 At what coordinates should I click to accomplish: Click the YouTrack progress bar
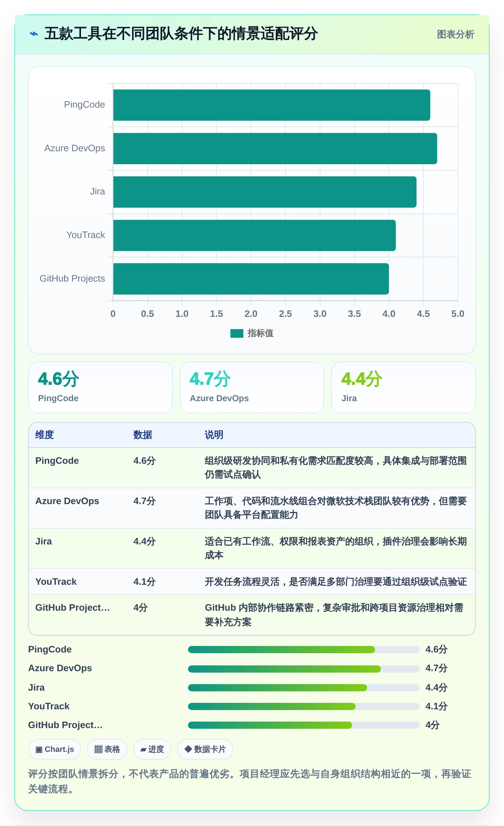pyautogui.click(x=303, y=706)
